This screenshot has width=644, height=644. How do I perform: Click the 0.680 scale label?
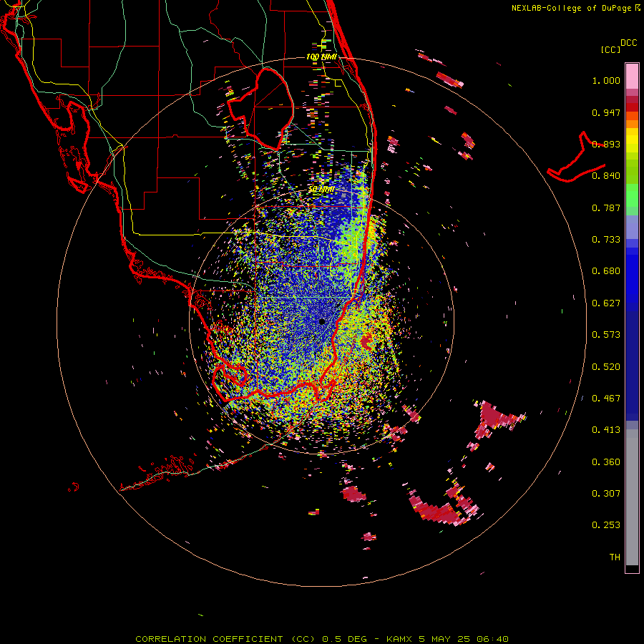pos(606,271)
